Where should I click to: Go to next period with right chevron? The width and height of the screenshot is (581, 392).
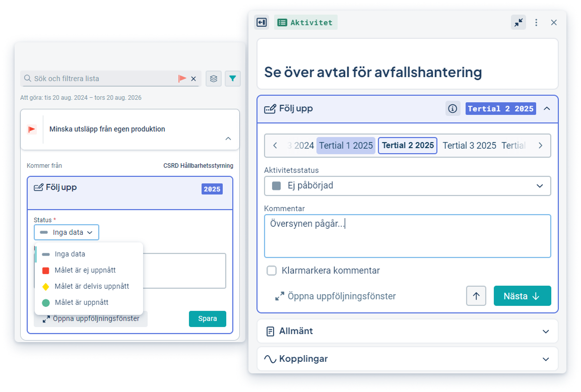point(541,146)
